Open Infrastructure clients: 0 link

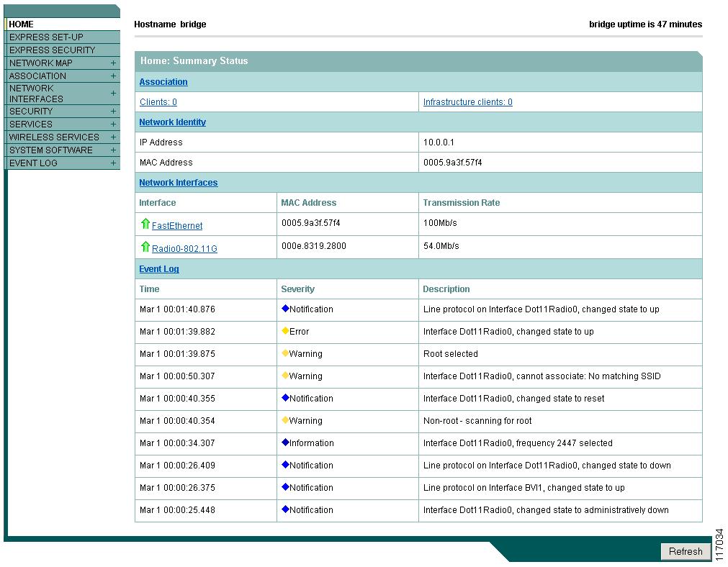(467, 102)
